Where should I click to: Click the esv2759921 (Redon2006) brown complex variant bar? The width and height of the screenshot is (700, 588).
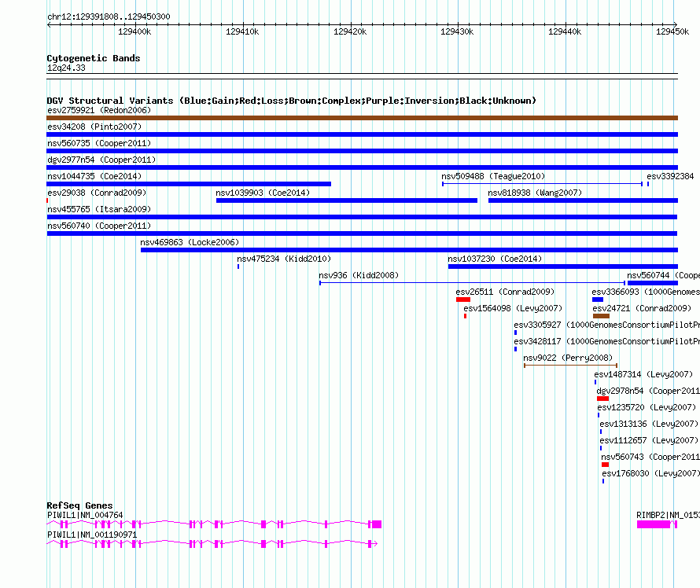click(362, 118)
